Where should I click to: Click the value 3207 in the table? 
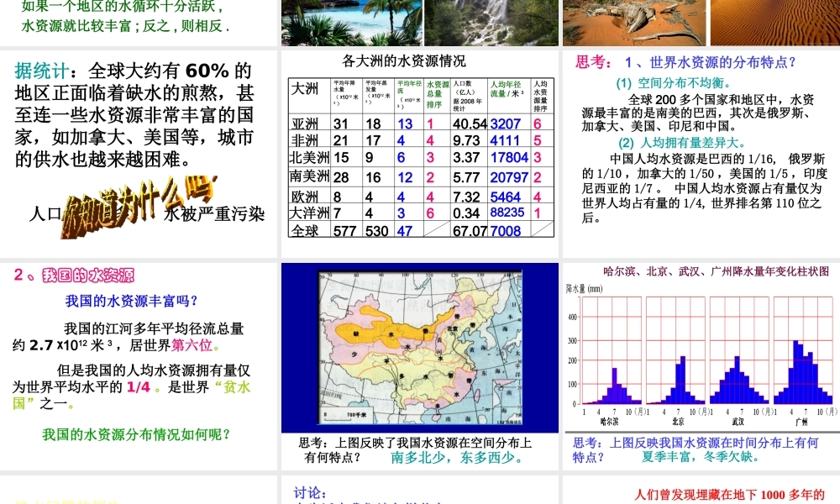[x=505, y=123]
